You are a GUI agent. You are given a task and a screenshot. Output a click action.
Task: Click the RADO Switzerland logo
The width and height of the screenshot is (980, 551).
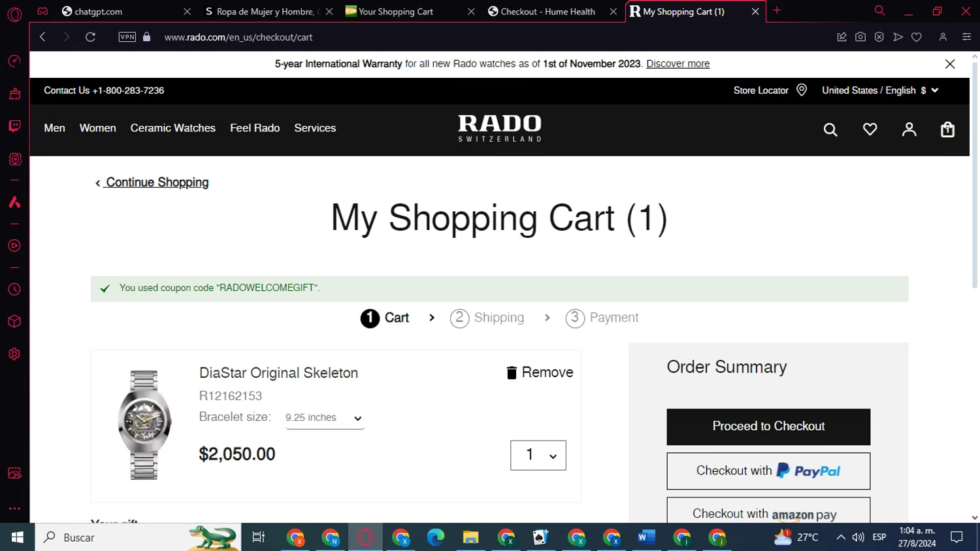click(x=500, y=128)
